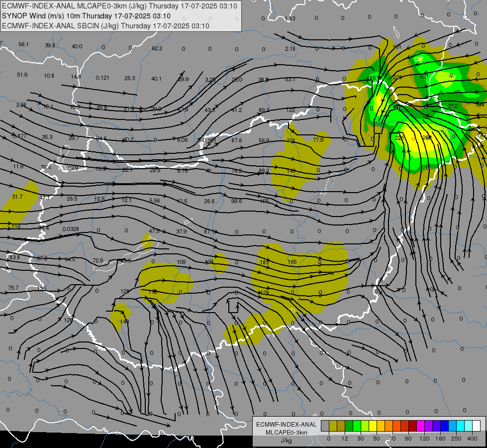Select the map value 109
The image size is (487, 448).
pyautogui.click(x=182, y=262)
